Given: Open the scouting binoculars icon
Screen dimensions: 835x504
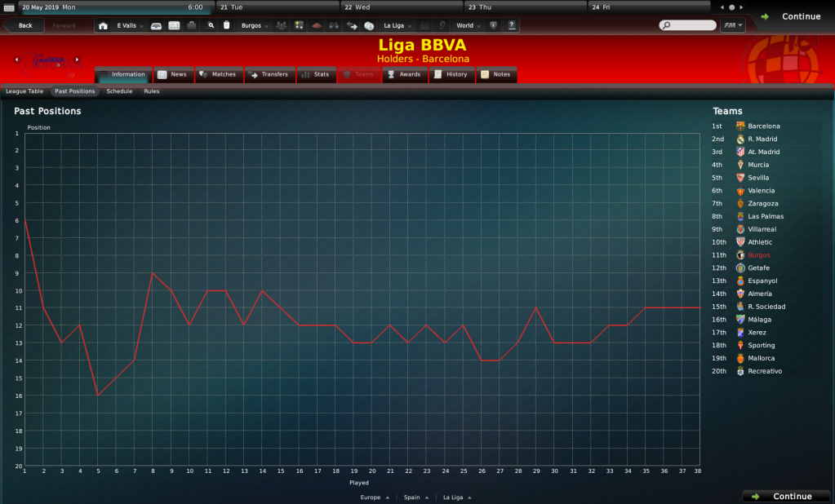Looking at the screenshot, I should coord(334,25).
